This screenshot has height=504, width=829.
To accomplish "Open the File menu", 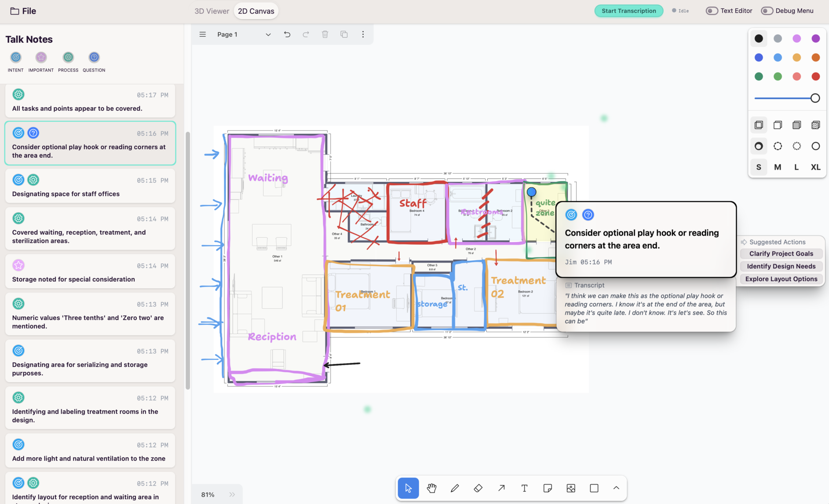I will point(23,11).
